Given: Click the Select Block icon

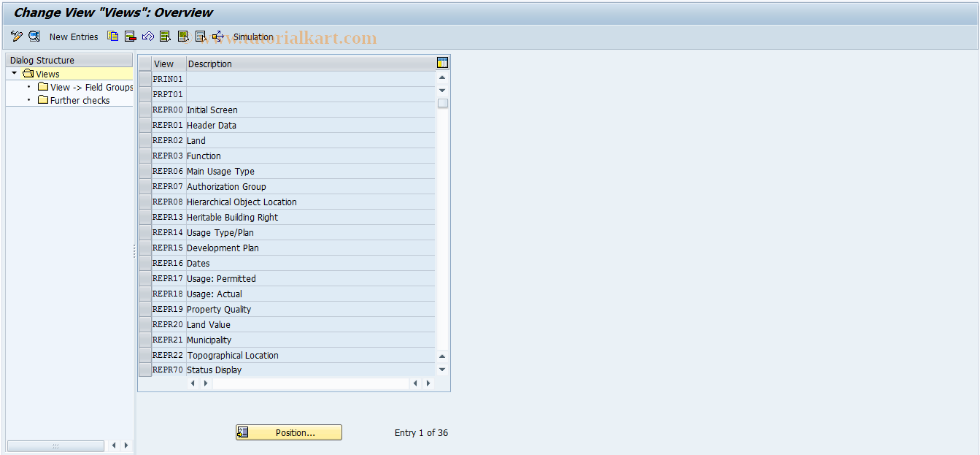Looking at the screenshot, I should click(183, 36).
